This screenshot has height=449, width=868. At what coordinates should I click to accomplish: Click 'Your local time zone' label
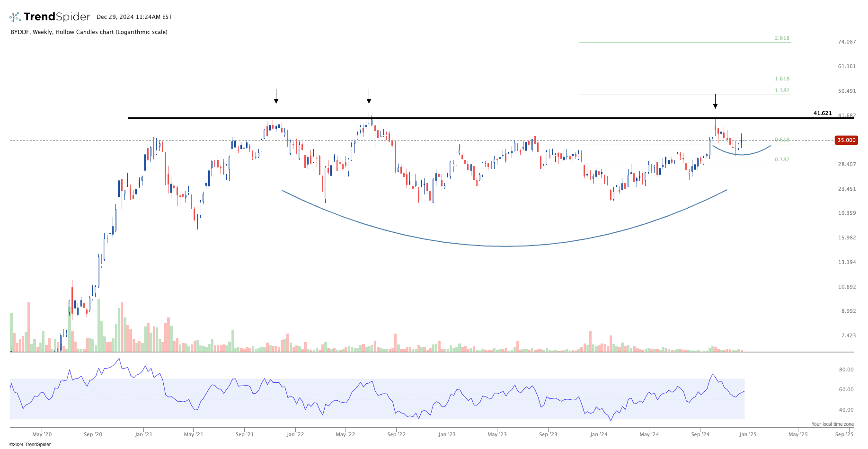click(832, 424)
